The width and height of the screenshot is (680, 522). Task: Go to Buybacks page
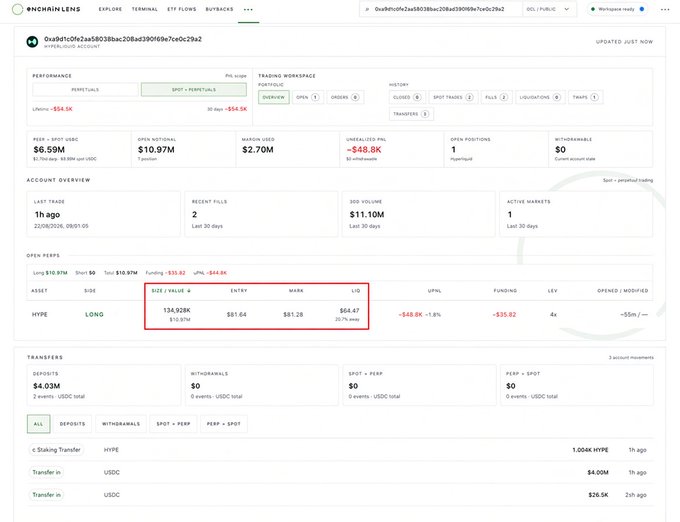point(219,9)
